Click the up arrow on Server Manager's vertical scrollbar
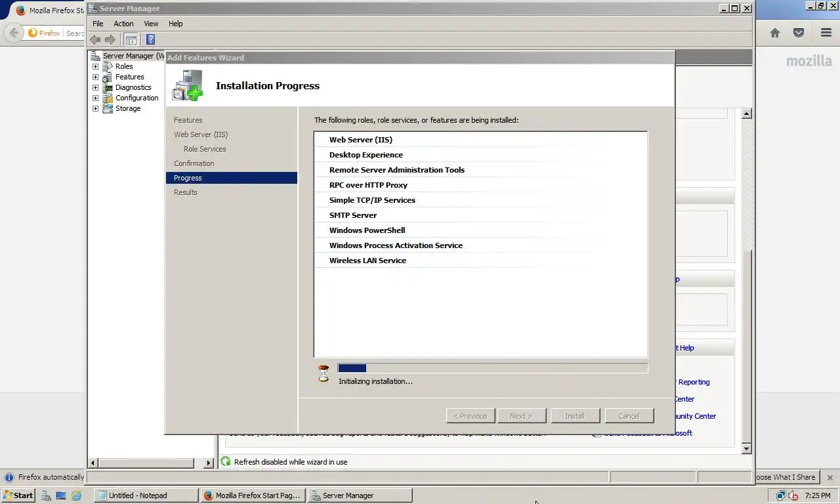The height and width of the screenshot is (504, 840). [x=746, y=114]
